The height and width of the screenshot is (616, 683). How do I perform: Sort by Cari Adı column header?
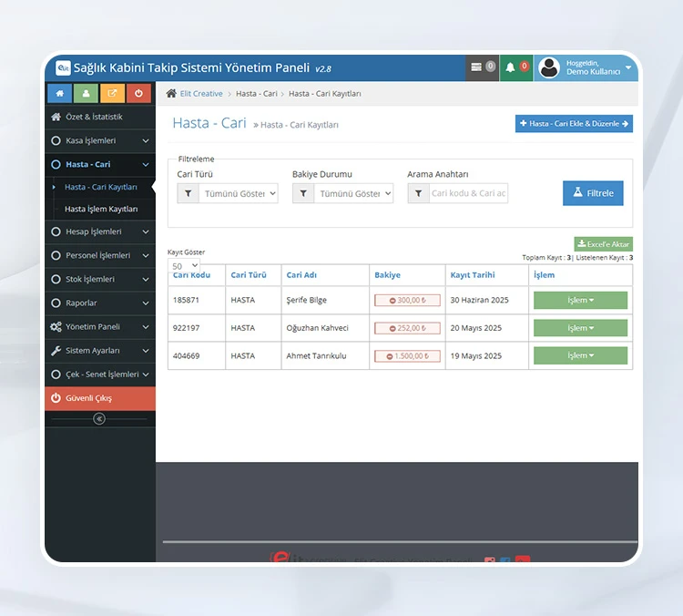point(301,275)
